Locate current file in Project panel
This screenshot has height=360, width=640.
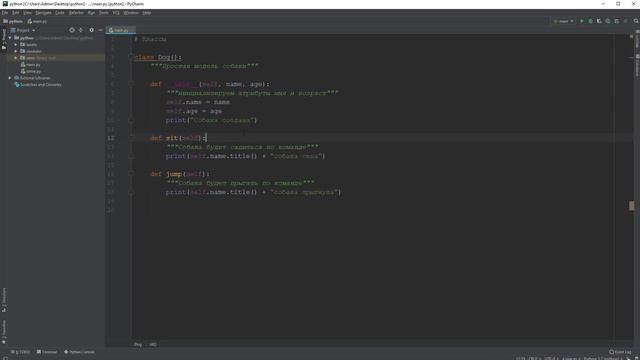(x=72, y=30)
